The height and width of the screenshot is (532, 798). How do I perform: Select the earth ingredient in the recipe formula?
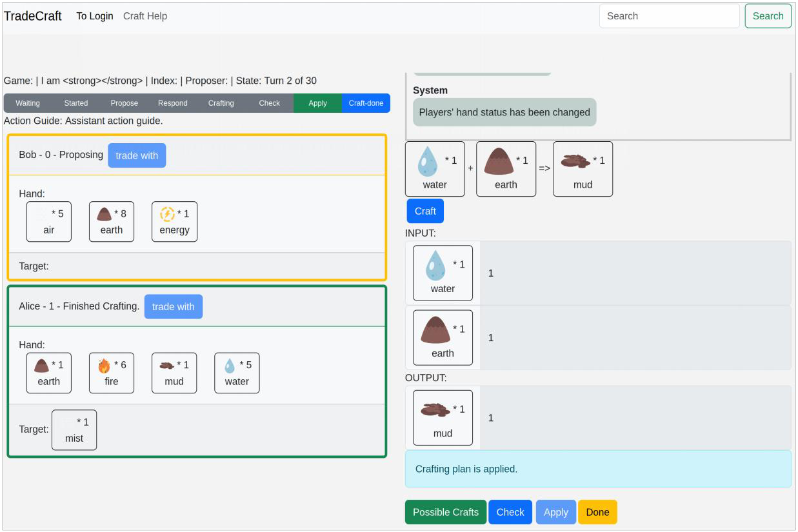point(506,169)
